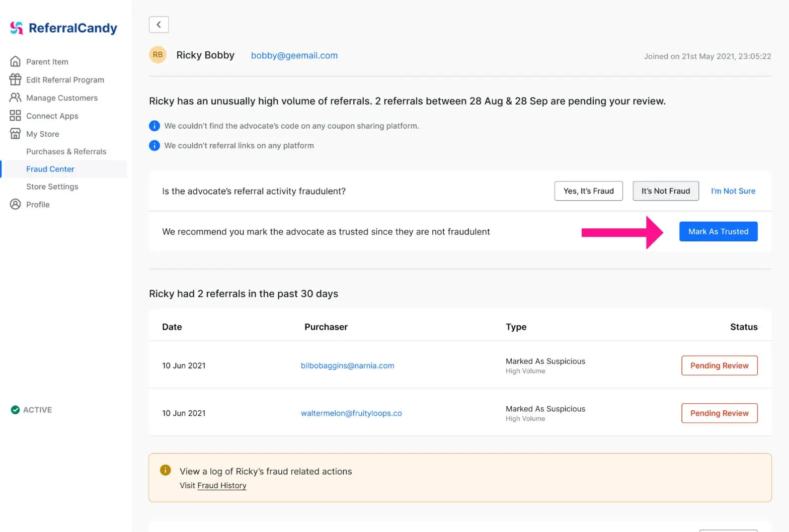Viewport: 789px width, 532px height.
Task: Click the I'm Not Sure link
Action: click(x=733, y=191)
